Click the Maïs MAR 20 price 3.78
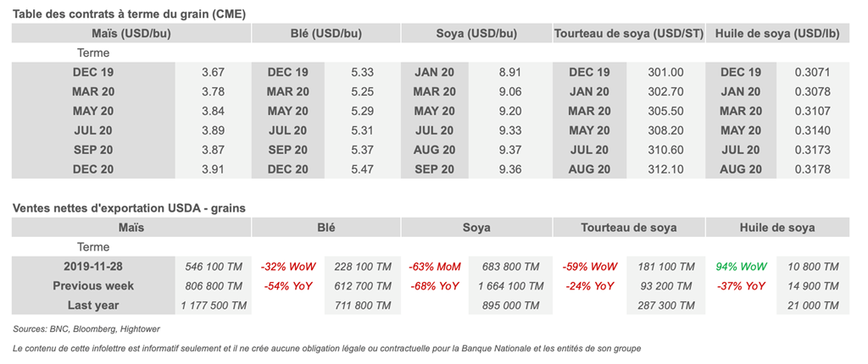 [213, 92]
